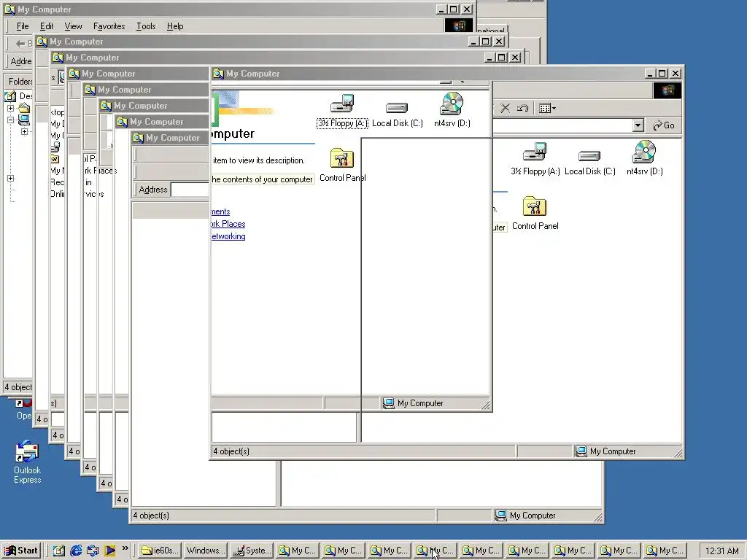The height and width of the screenshot is (560, 747).
Task: Open the Outlook Express desktop shortcut
Action: [x=27, y=462]
